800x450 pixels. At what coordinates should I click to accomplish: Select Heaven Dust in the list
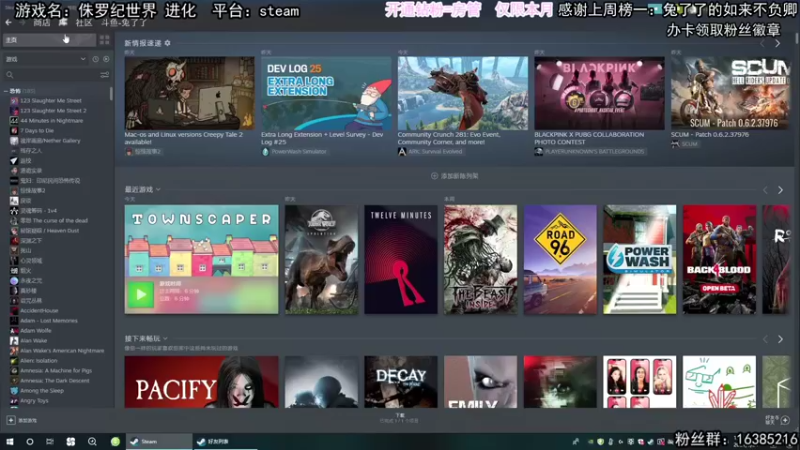(x=49, y=231)
